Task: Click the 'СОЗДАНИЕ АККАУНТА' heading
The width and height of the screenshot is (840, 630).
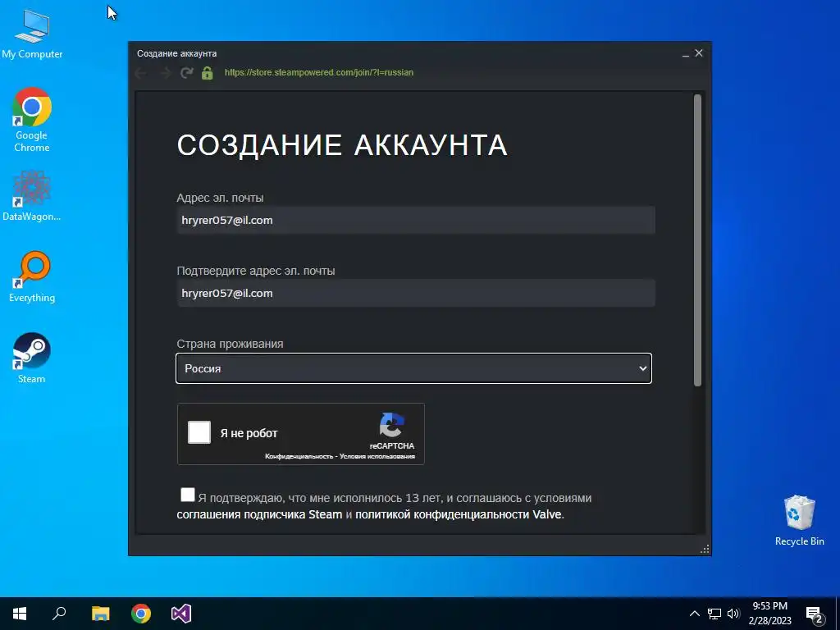Action: (x=342, y=145)
